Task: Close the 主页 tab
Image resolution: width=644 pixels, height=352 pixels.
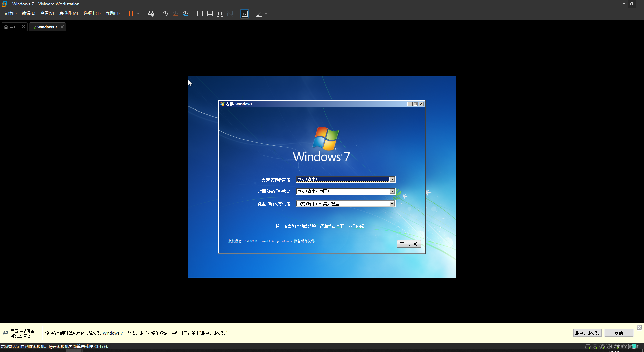Action: click(23, 27)
